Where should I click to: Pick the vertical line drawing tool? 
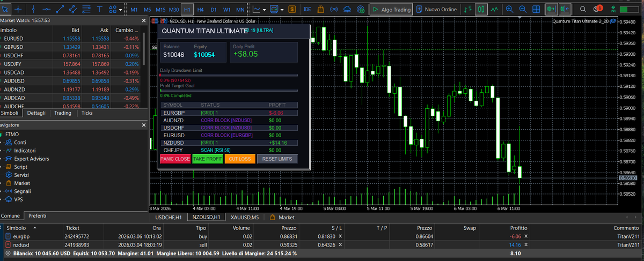point(33,9)
